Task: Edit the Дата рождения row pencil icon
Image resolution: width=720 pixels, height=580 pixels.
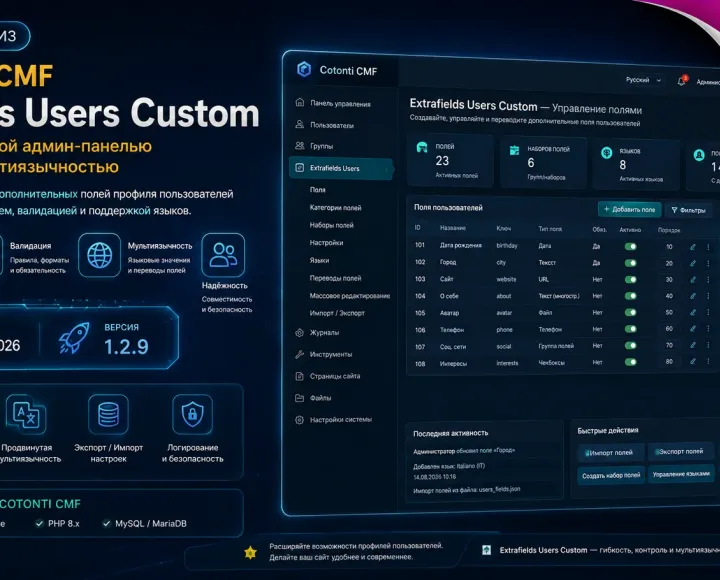Action: pos(692,247)
